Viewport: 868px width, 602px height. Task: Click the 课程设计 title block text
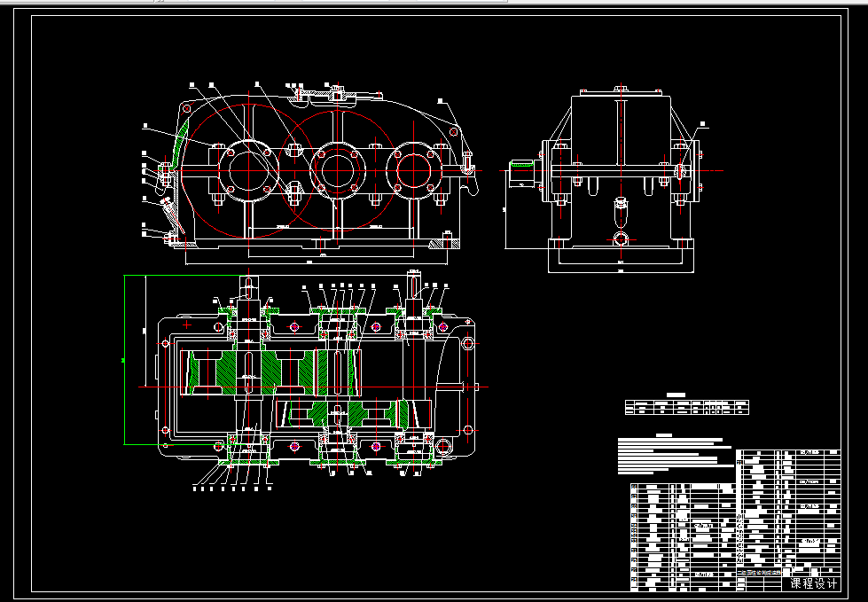[813, 583]
